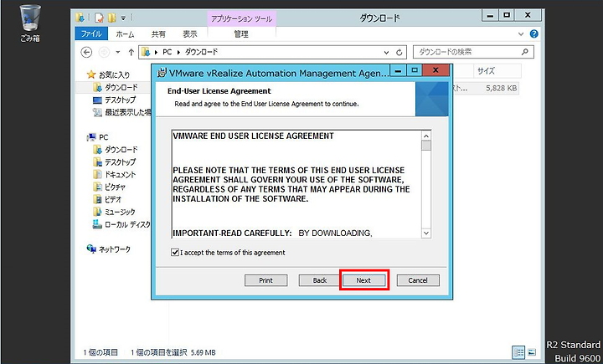Minimize the installer dialog window
603x364 pixels.
coord(399,71)
